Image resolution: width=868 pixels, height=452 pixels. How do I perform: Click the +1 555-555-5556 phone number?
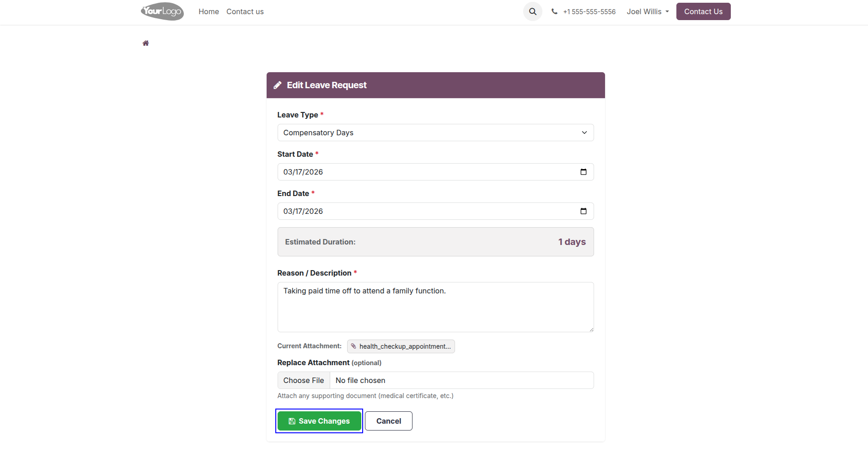click(x=589, y=12)
